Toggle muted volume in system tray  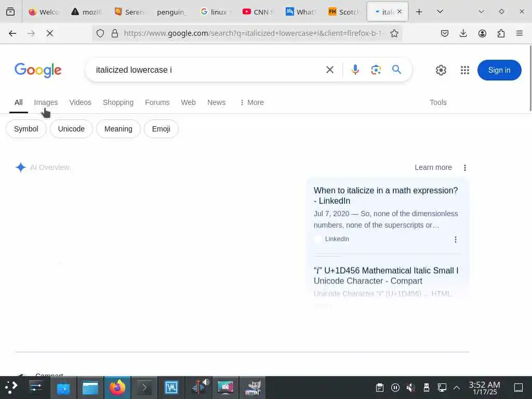tap(410, 388)
